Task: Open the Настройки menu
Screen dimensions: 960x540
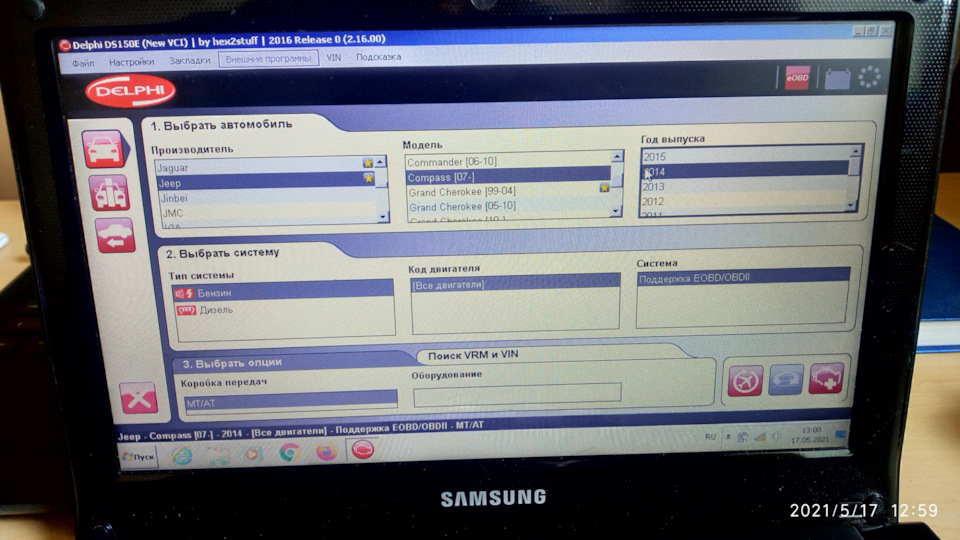Action: click(131, 62)
